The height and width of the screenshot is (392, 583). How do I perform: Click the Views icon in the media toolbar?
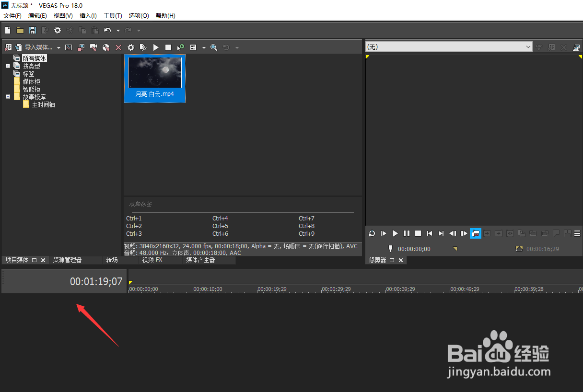pyautogui.click(x=193, y=47)
